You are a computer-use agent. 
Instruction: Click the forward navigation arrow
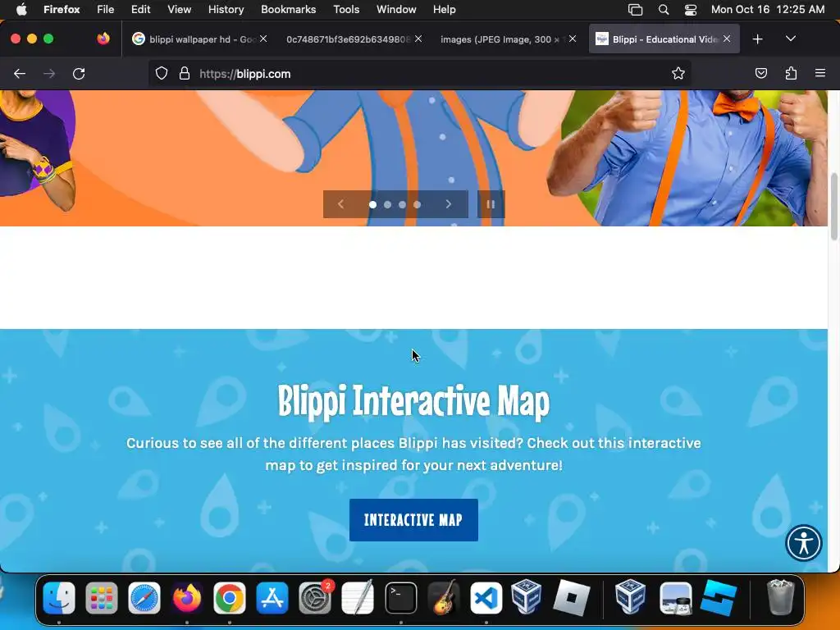click(x=49, y=73)
